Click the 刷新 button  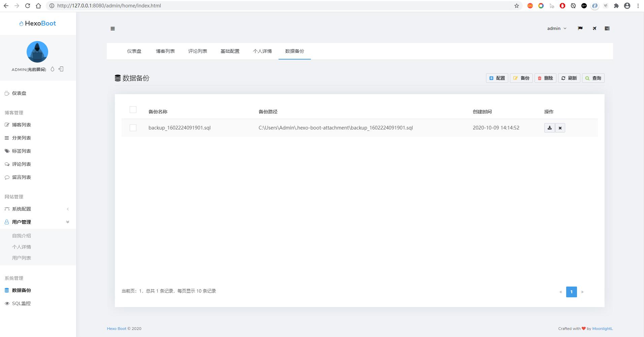569,78
